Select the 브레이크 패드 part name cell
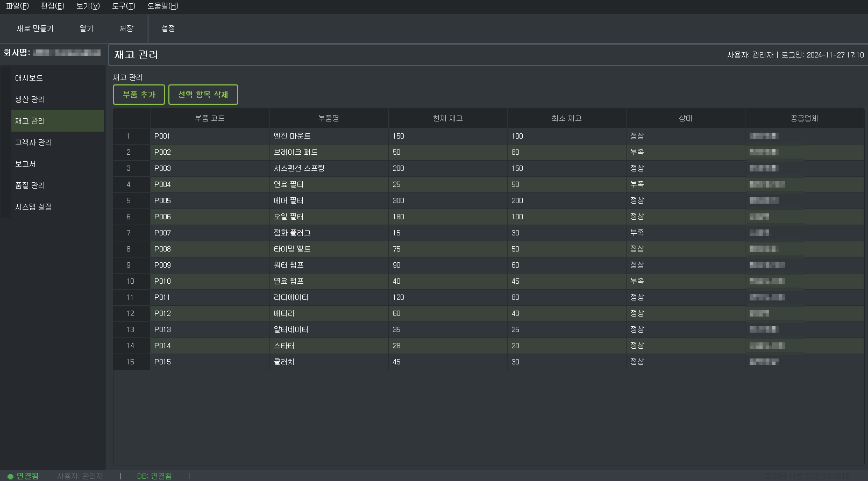Screen dimensions: 868x481 pos(296,152)
